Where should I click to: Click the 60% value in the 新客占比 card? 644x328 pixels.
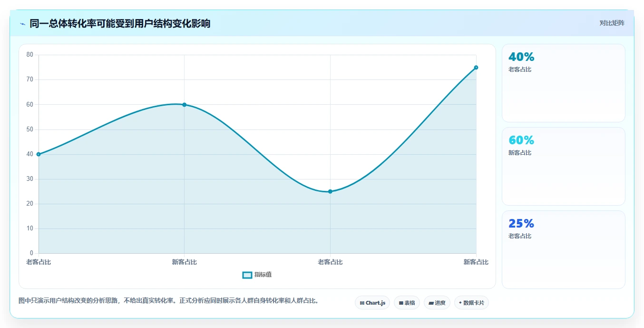click(x=521, y=140)
